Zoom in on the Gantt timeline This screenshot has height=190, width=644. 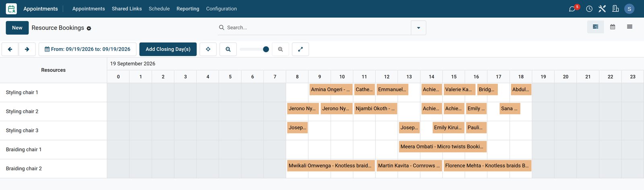click(281, 49)
